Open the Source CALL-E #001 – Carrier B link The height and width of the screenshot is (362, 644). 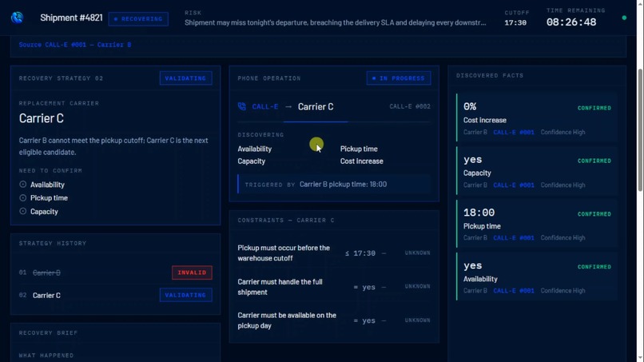click(75, 45)
